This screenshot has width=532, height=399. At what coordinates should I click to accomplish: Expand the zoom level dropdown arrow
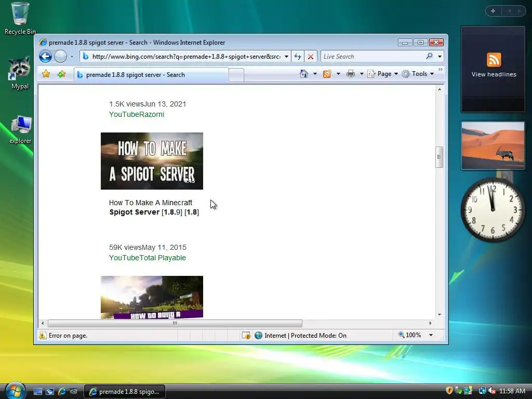click(431, 335)
